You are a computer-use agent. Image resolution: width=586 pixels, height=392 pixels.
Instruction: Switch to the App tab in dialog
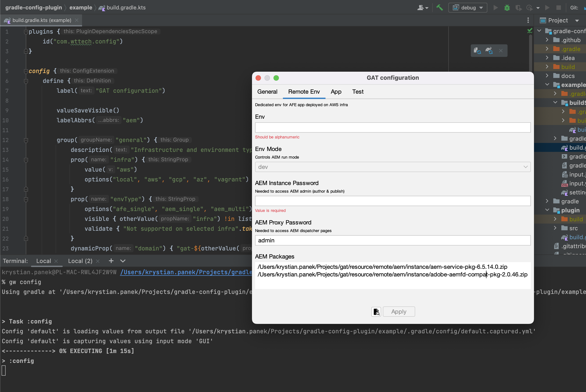[336, 91]
